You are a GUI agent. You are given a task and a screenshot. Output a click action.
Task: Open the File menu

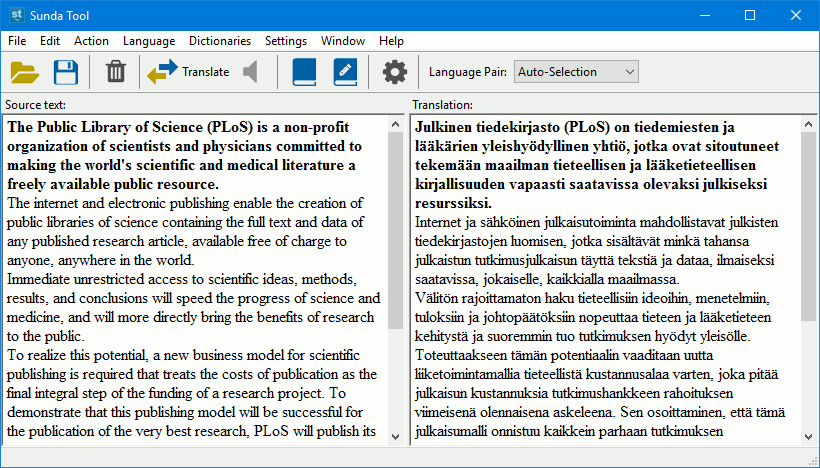tap(17, 41)
